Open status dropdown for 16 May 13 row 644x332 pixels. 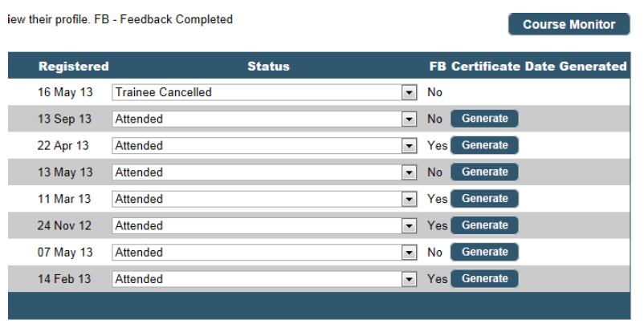coord(410,92)
